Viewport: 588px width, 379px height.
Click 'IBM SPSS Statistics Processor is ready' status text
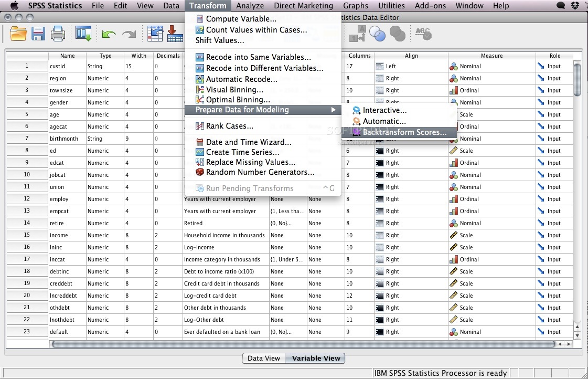pyautogui.click(x=441, y=373)
